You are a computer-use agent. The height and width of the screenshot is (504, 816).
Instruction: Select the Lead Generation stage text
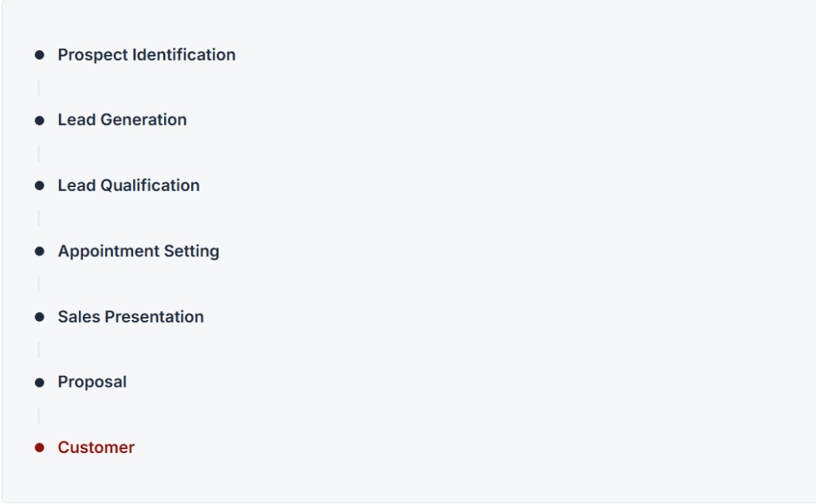122,119
